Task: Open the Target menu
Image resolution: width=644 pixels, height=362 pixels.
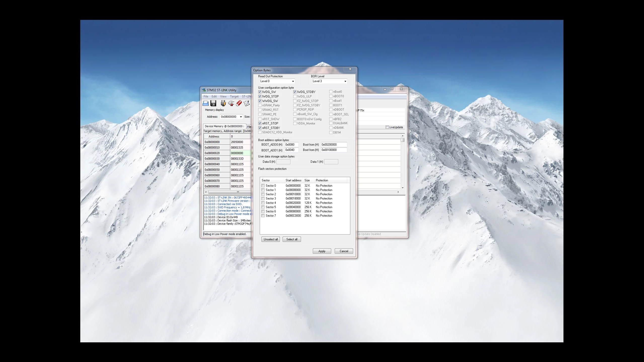Action: coord(234,96)
